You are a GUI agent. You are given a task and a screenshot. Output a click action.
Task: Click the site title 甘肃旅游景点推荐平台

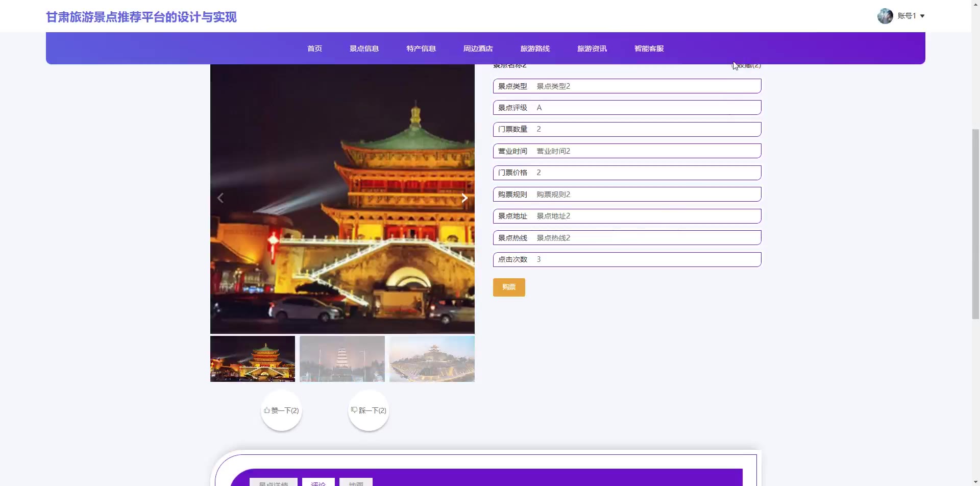[x=141, y=17]
